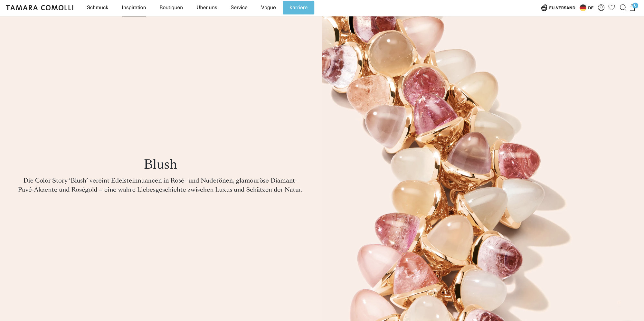Click the German flag icon

tap(583, 8)
